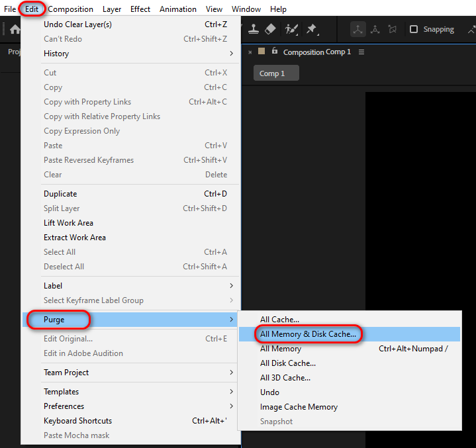Select the Clone Stamp tool
Screen dimensions: 476x448
click(x=253, y=29)
